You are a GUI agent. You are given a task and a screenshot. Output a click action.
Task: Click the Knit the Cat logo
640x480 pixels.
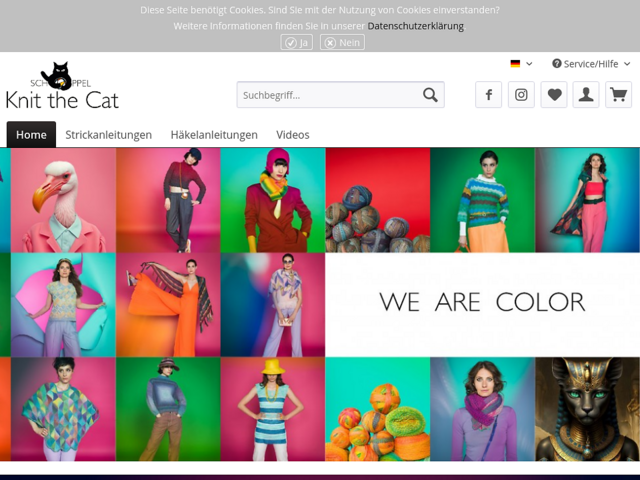click(62, 87)
